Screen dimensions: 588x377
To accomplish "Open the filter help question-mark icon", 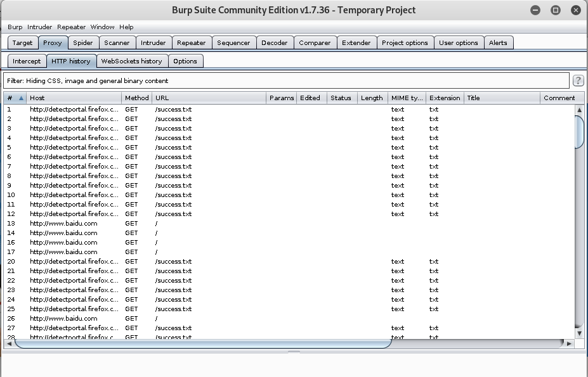I will (x=578, y=80).
